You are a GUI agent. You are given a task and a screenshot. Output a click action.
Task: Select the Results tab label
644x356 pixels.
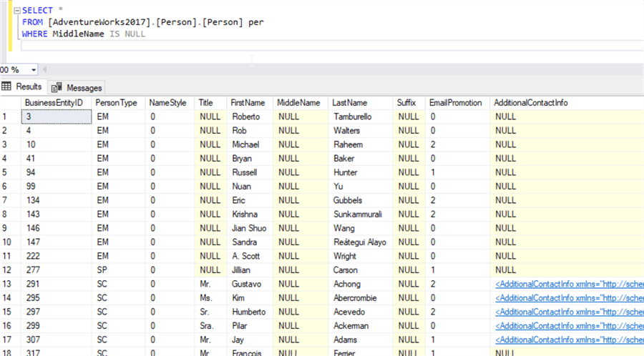[x=29, y=86]
